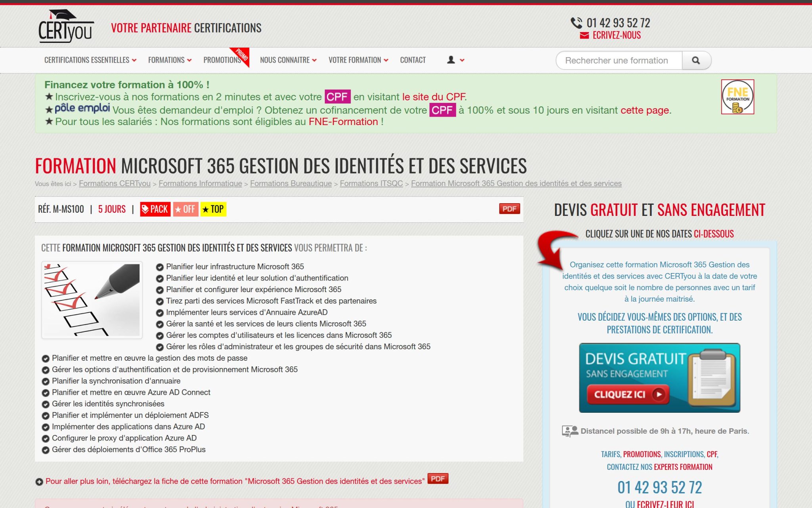The image size is (812, 508).
Task: Click the second magenta CPF badge
Action: 442,110
